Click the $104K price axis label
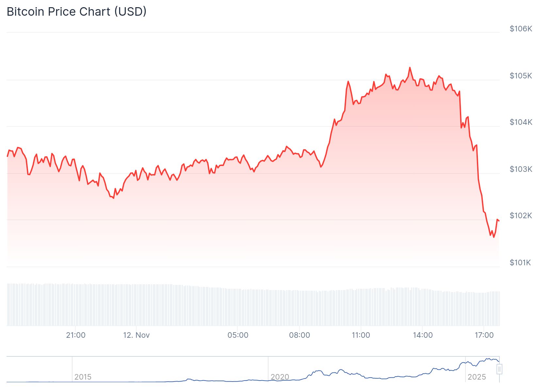Image resolution: width=537 pixels, height=392 pixels. pos(521,122)
